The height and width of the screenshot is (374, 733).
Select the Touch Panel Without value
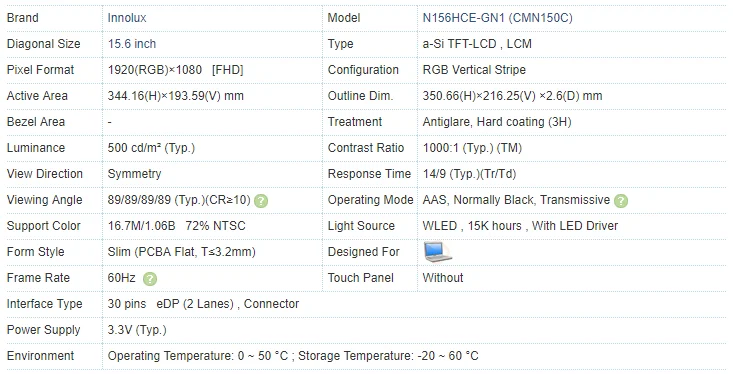tap(443, 278)
